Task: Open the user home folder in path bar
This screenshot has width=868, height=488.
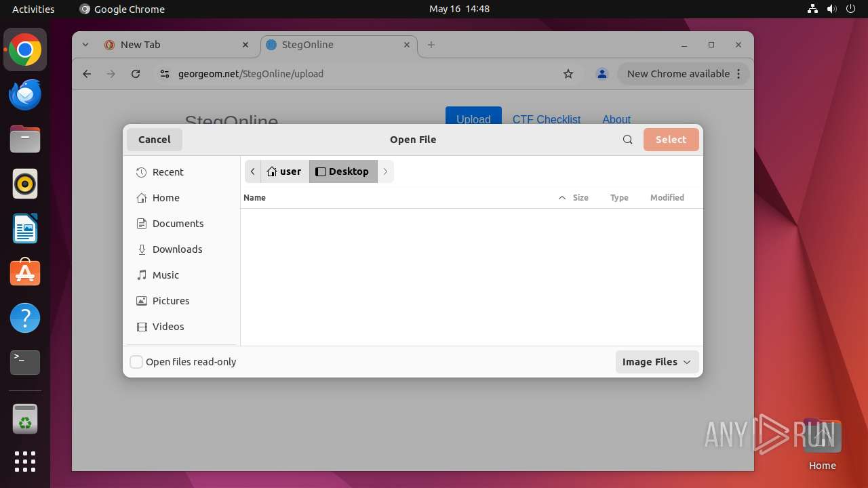Action: pyautogui.click(x=285, y=171)
